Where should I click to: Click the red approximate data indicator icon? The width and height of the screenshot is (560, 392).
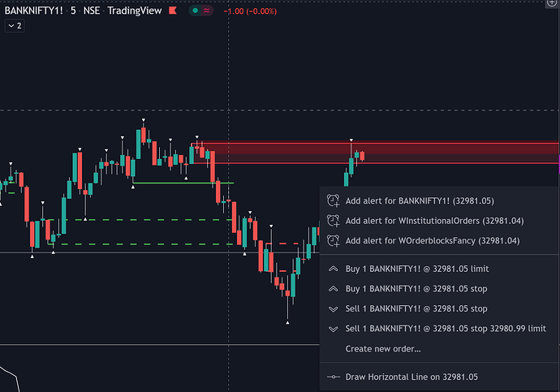[207, 11]
